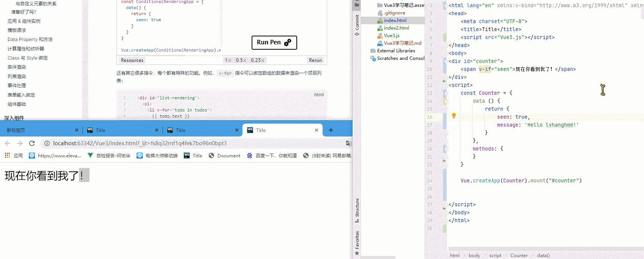
Task: Collapse the body tag fold marker
Action: (x=446, y=53)
